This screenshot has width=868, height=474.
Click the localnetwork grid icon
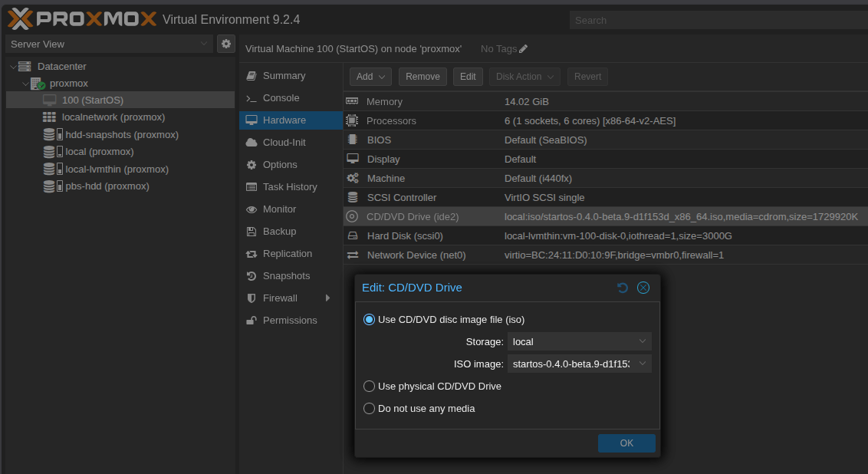pyautogui.click(x=49, y=117)
